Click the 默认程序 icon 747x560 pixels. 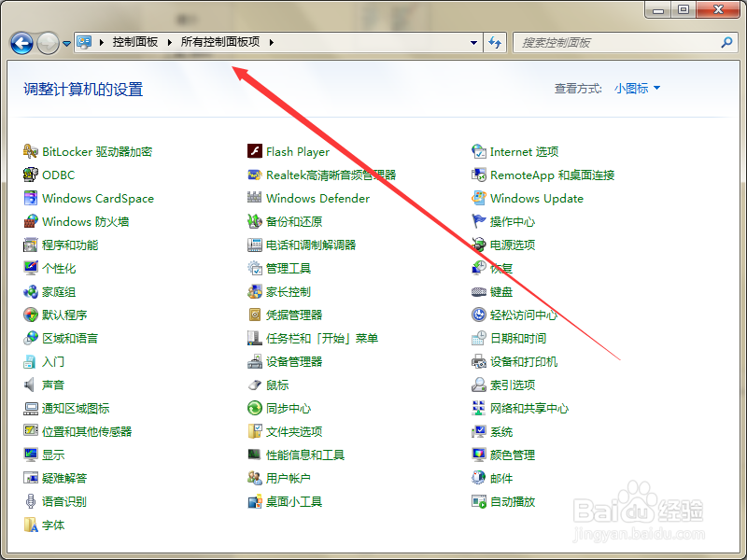click(31, 315)
